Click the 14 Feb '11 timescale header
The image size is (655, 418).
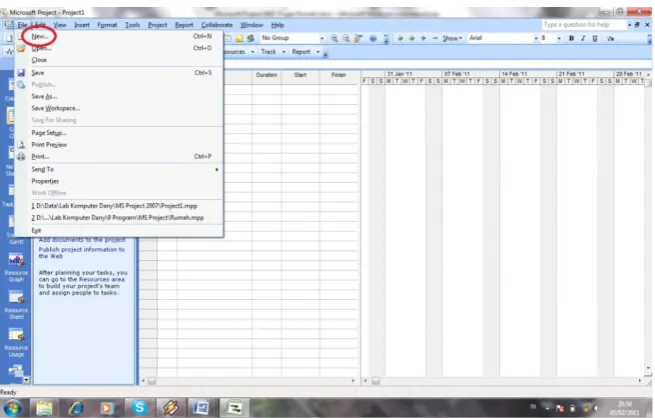tap(528, 74)
